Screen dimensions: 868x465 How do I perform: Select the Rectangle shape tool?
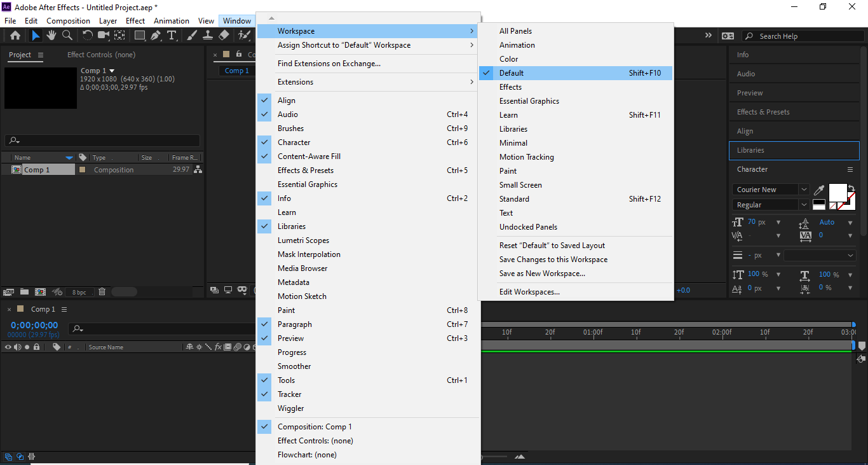tap(140, 36)
